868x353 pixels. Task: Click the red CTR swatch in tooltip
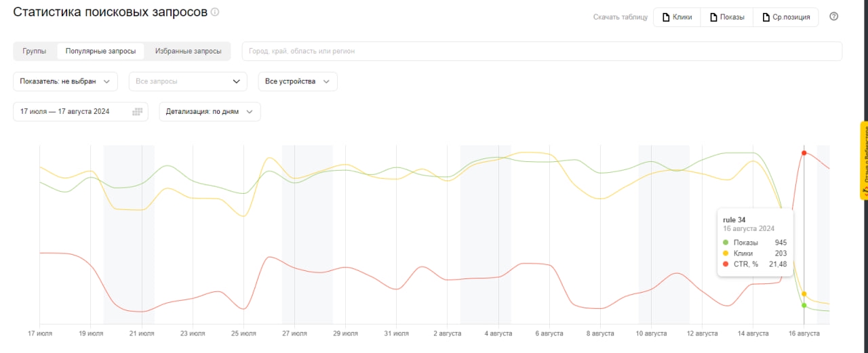pyautogui.click(x=726, y=264)
